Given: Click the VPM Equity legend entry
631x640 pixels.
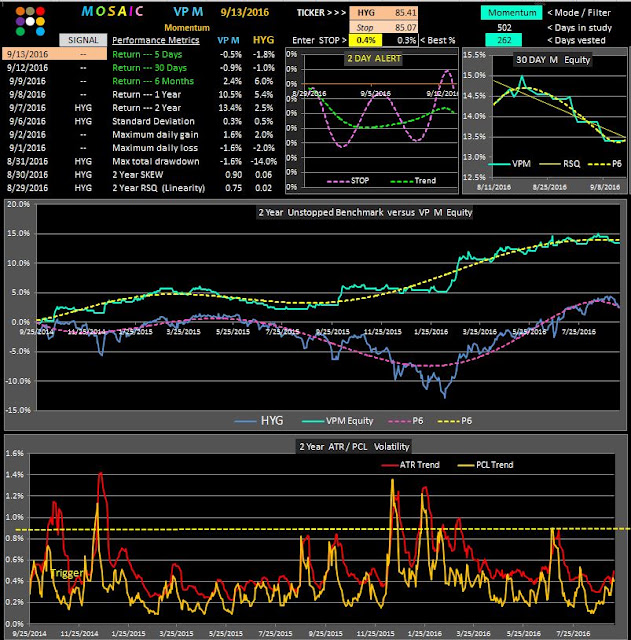Looking at the screenshot, I should pos(338,421).
